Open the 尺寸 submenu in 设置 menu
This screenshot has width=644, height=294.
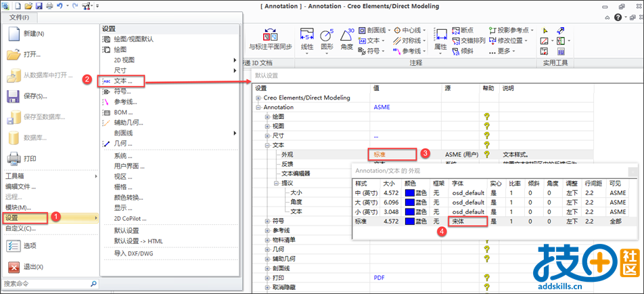click(170, 70)
